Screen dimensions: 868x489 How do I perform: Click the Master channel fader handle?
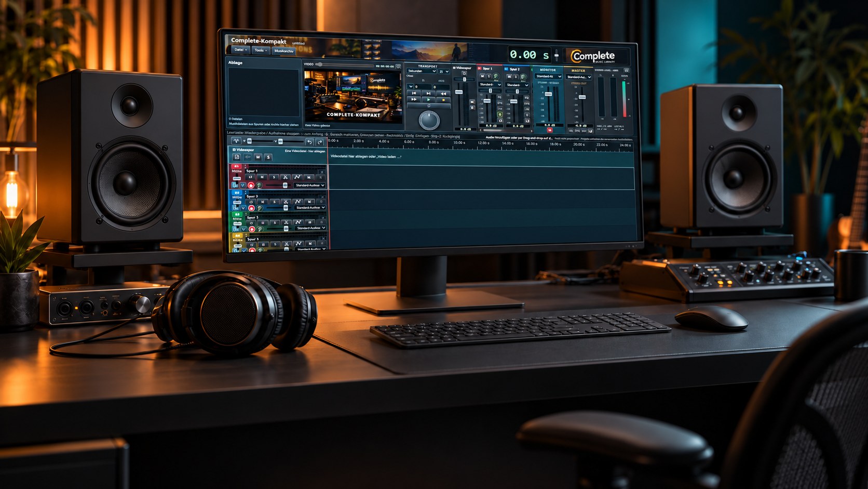click(582, 97)
